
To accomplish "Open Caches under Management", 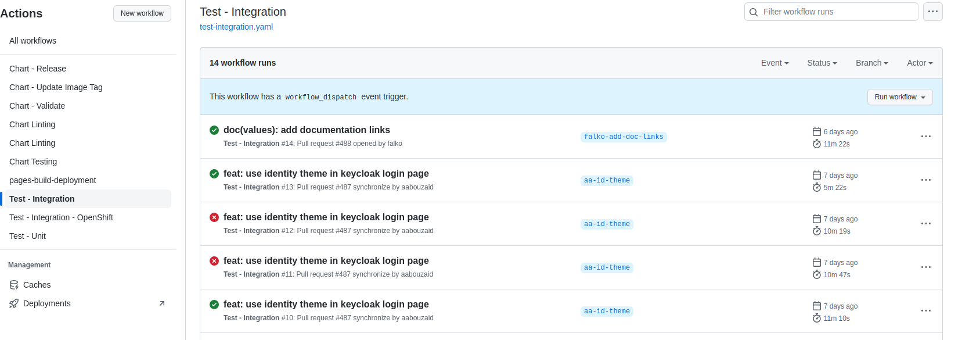I will point(87,285).
